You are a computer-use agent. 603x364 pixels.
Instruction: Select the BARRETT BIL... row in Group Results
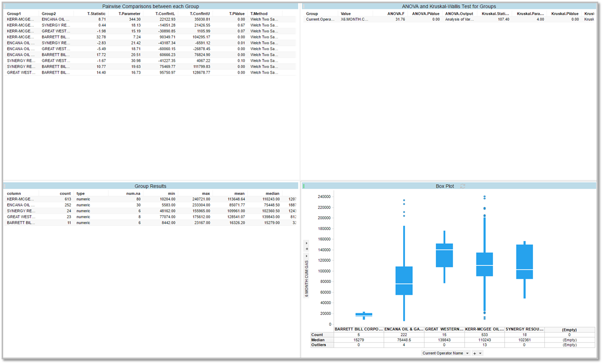click(151, 223)
